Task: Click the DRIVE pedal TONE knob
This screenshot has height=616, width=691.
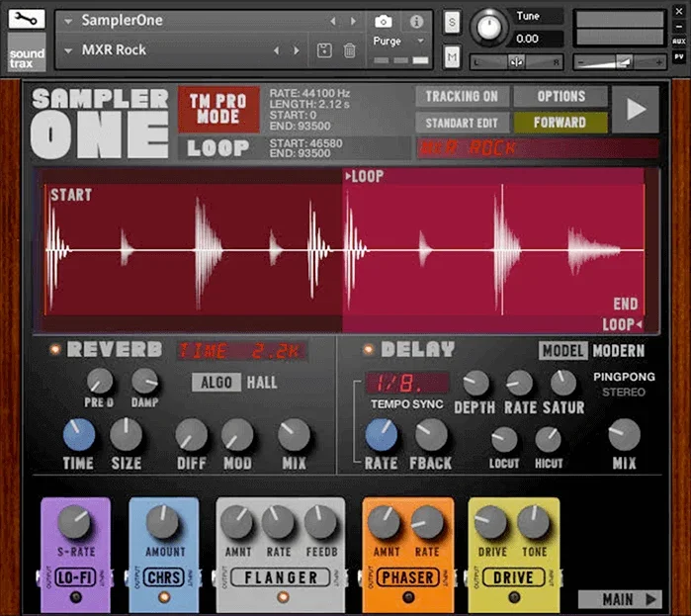Action: point(534,523)
